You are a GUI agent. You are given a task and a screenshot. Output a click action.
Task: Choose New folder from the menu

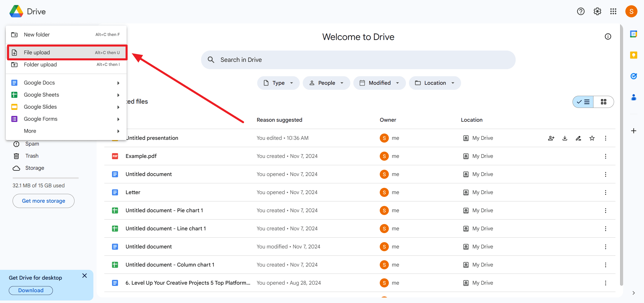point(66,35)
